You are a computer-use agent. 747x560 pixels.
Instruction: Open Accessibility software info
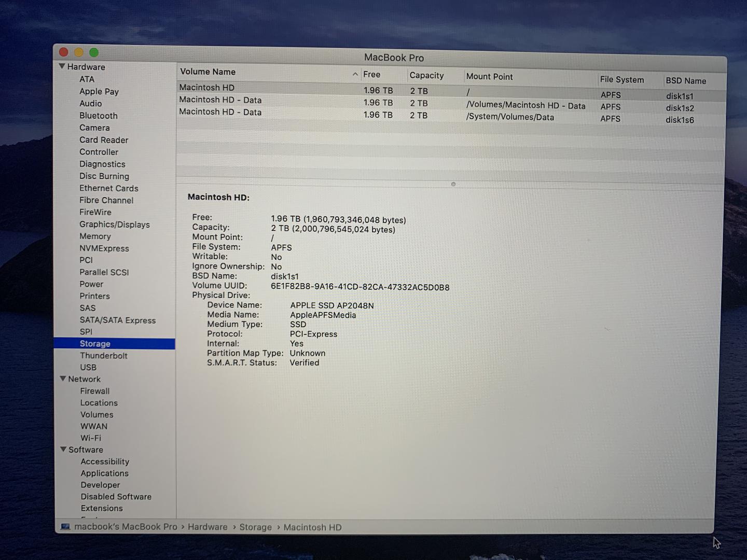click(105, 461)
